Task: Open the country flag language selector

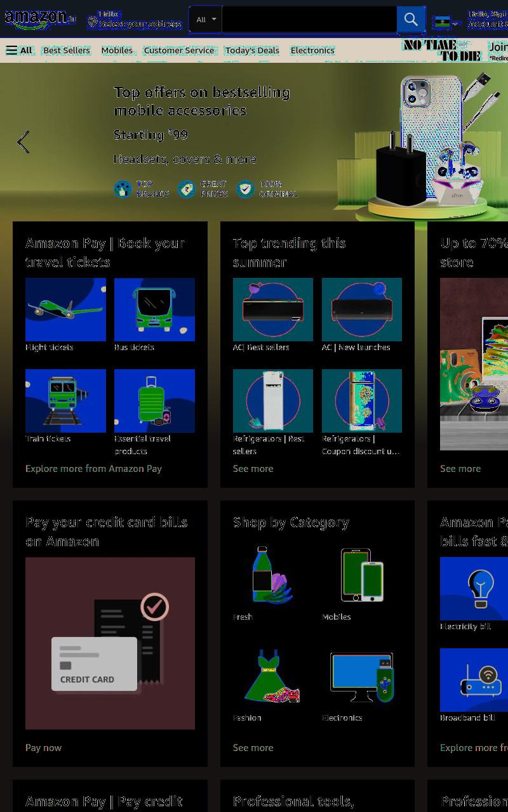Action: (446, 23)
